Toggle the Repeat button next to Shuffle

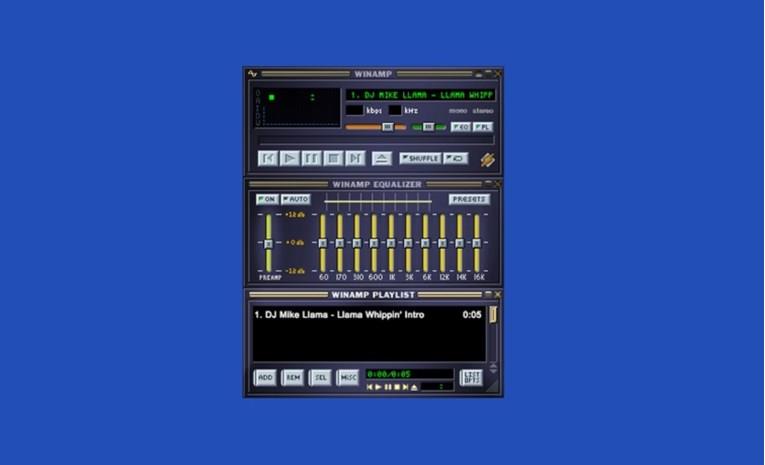(x=456, y=158)
